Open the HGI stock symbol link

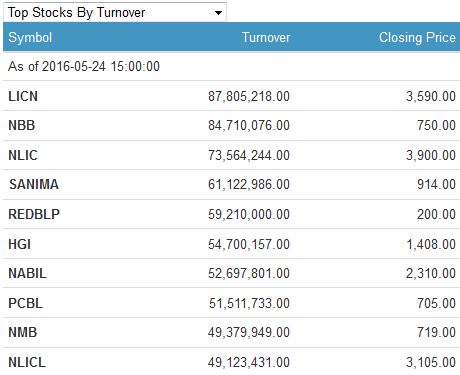coord(19,244)
